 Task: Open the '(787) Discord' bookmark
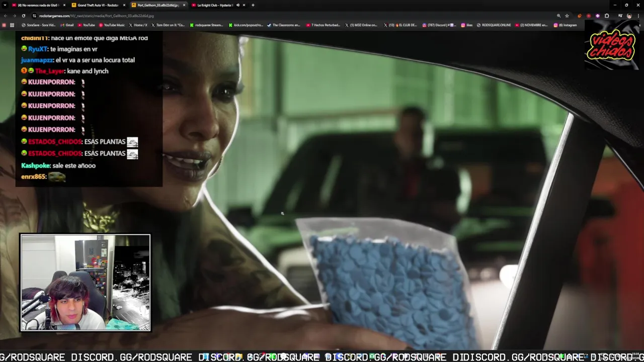point(439,25)
